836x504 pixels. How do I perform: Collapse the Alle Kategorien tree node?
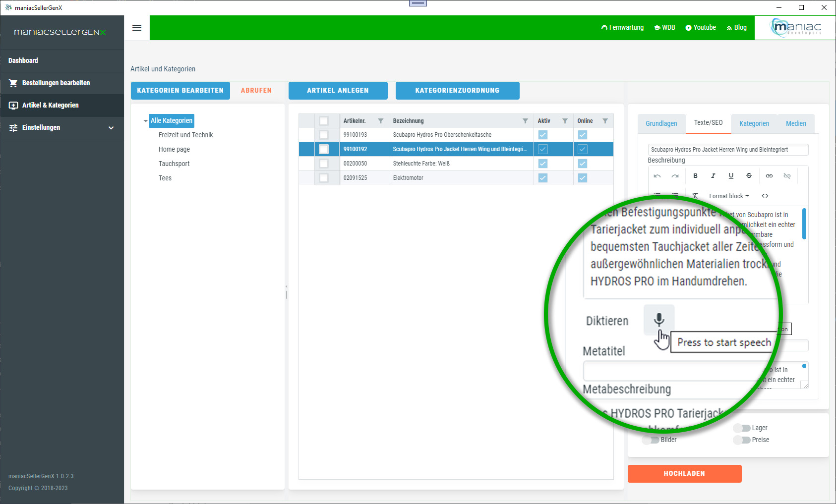[145, 121]
